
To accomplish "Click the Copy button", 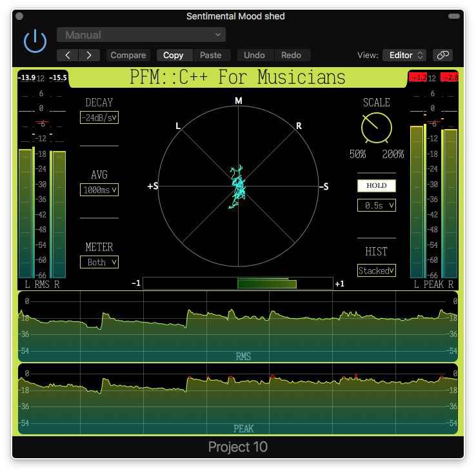I will coord(174,55).
